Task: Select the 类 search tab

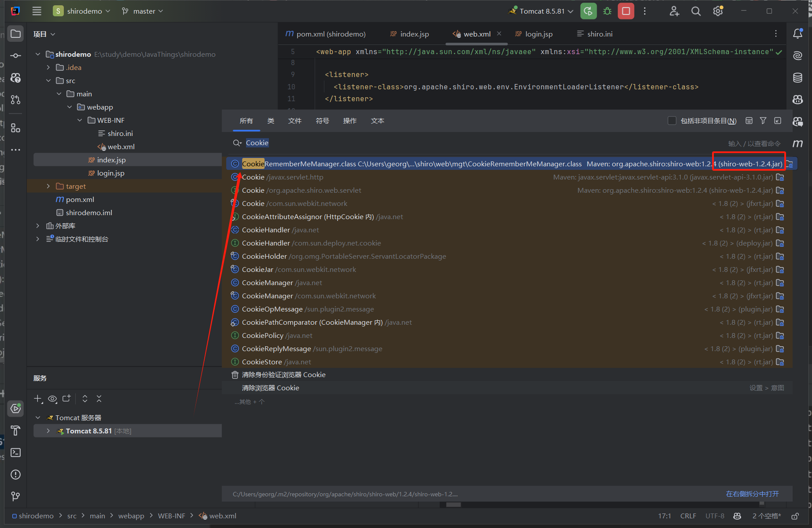Action: coord(271,121)
